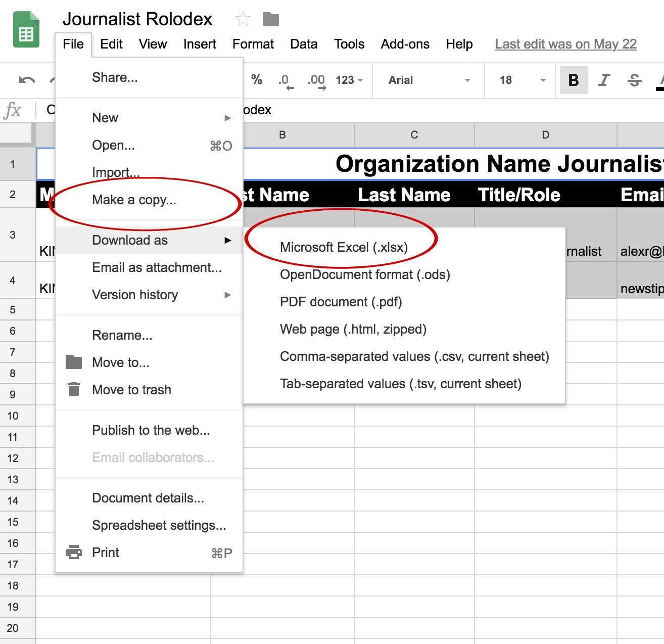Click the Google Sheets home icon
Viewport: 664px width, 644px height.
(26, 29)
